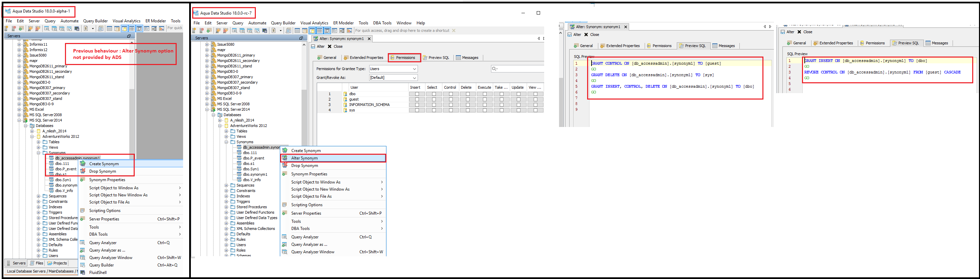Click the 'GRANT DELETE ON' line in SQL preview
The image size is (980, 279).
(652, 75)
